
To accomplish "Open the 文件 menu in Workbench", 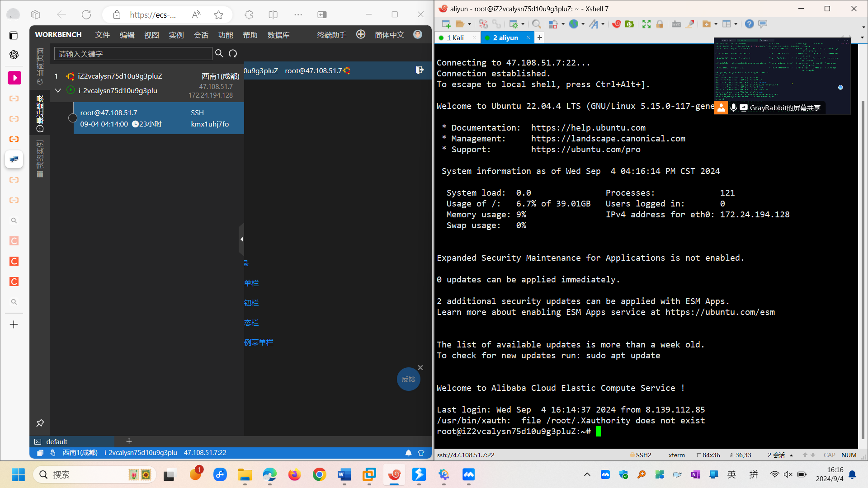I will click(x=102, y=35).
